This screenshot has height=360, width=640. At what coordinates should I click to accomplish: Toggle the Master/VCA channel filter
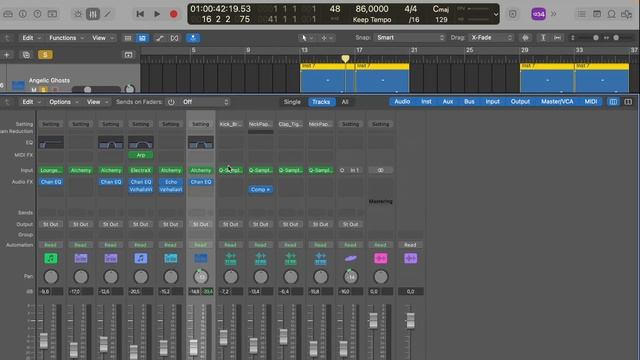(557, 102)
